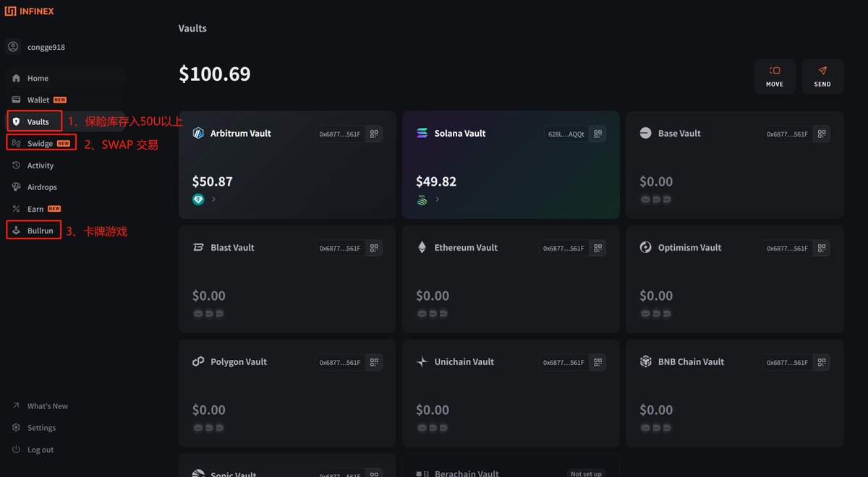This screenshot has width=868, height=477.
Task: Copy the BNB Chain Vault address
Action: tap(787, 362)
